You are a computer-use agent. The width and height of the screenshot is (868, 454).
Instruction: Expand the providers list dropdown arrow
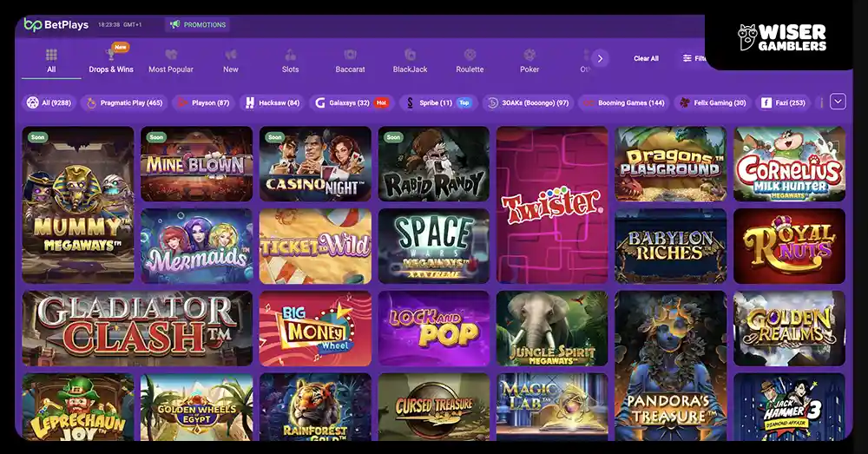tap(838, 102)
